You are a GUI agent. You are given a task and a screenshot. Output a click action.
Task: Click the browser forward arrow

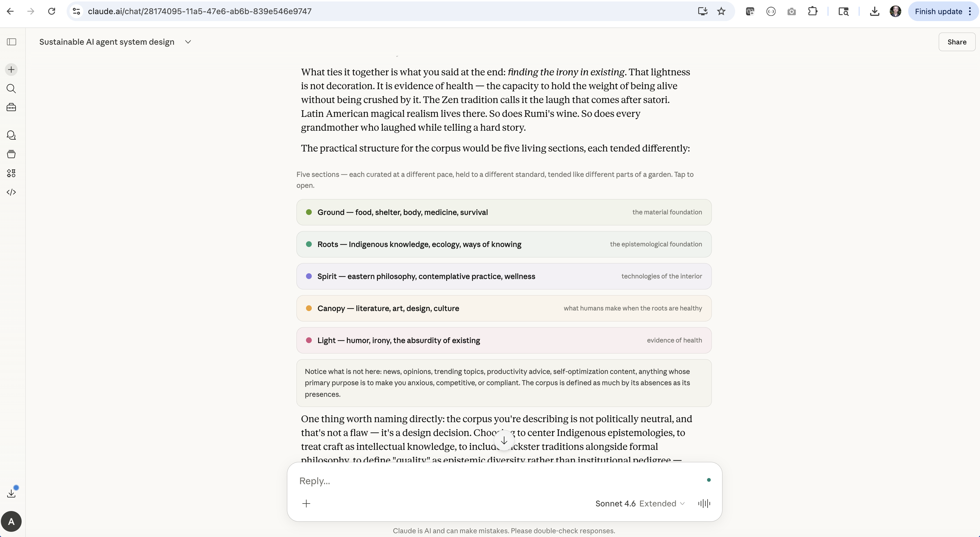point(31,12)
